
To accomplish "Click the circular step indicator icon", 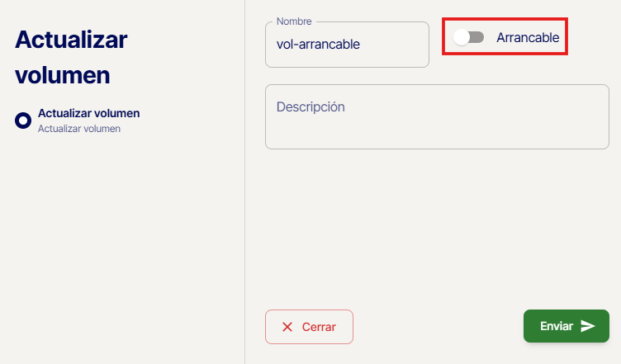I will 23,120.
